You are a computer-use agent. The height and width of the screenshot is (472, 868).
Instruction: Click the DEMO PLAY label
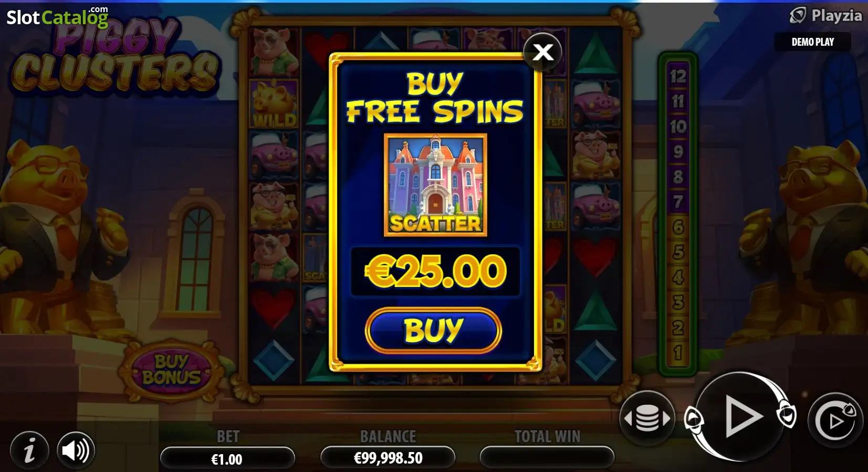click(x=812, y=42)
